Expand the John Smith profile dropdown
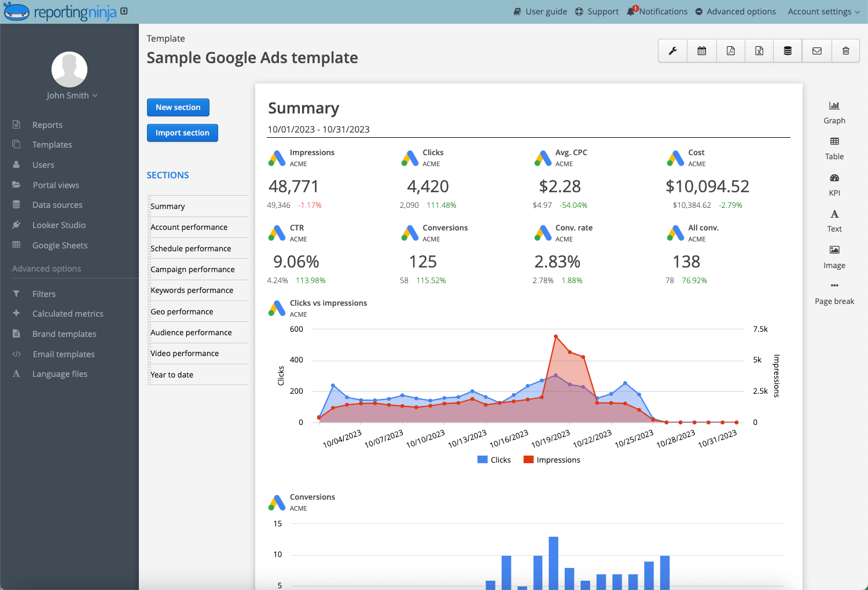868x590 pixels. [69, 95]
